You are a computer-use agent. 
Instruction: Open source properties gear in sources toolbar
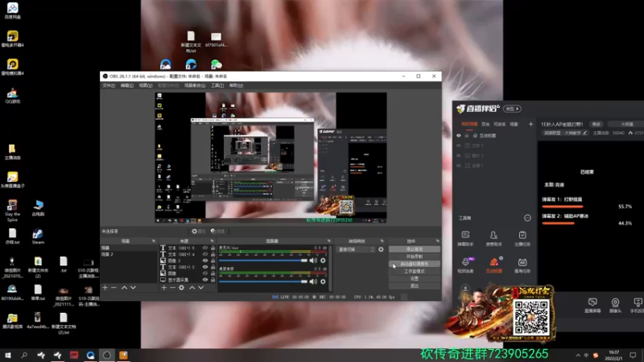coord(182,288)
